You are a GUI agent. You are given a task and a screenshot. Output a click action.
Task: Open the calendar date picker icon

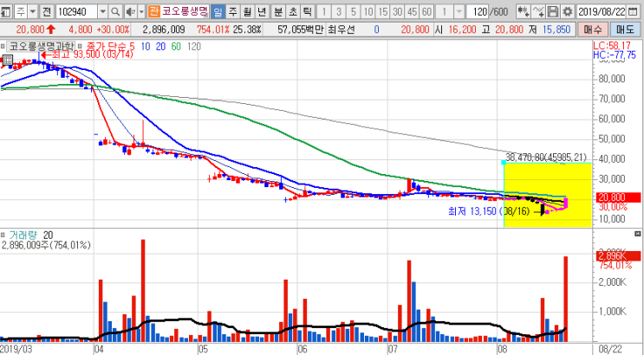[x=633, y=11]
